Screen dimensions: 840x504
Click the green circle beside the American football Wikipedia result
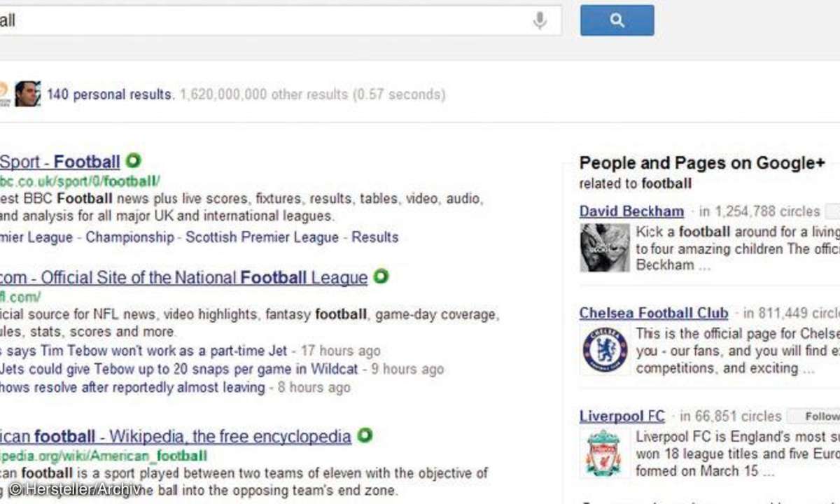[x=364, y=435]
